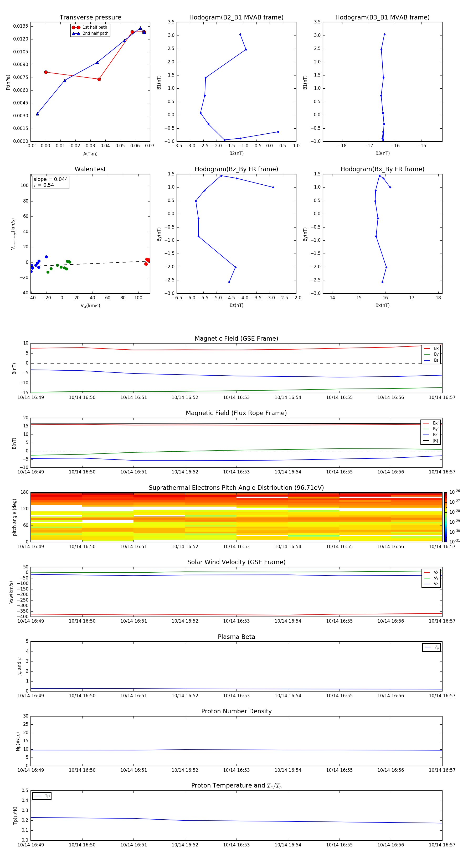Click the 'Magnetic Field (GSE Frame)' title
Image resolution: width=473 pixels, height=868 pixels.
coord(236,339)
